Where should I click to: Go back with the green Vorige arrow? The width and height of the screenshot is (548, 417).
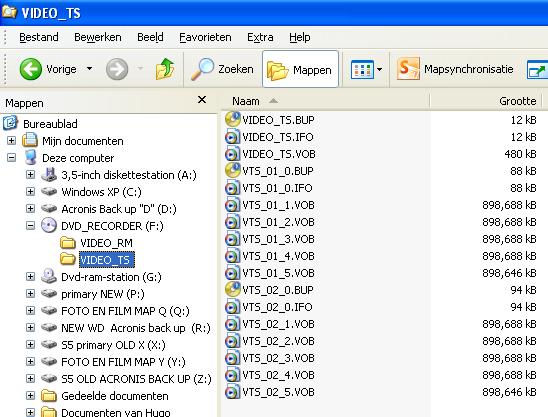[31, 69]
